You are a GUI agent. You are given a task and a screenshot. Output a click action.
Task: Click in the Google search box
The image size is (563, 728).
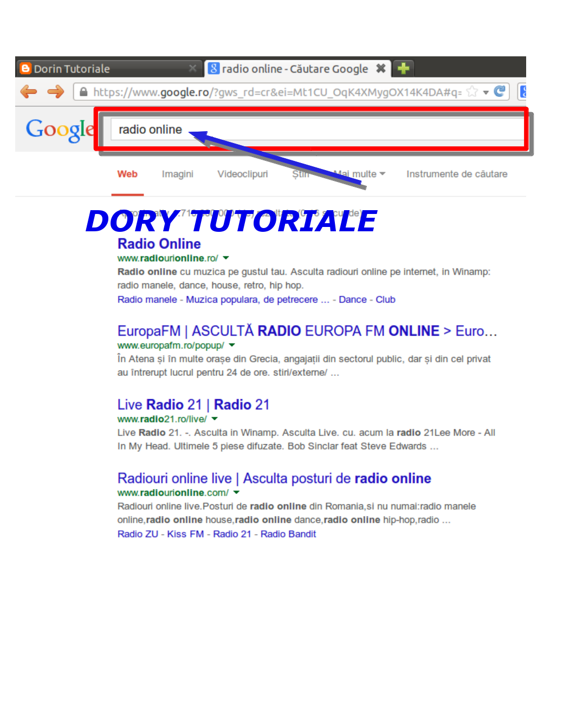pos(317,129)
